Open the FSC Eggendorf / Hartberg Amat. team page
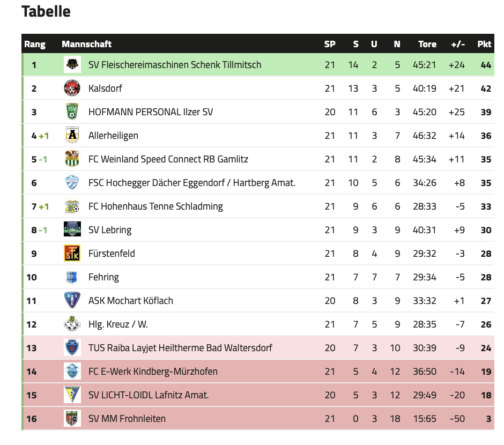 tap(192, 183)
